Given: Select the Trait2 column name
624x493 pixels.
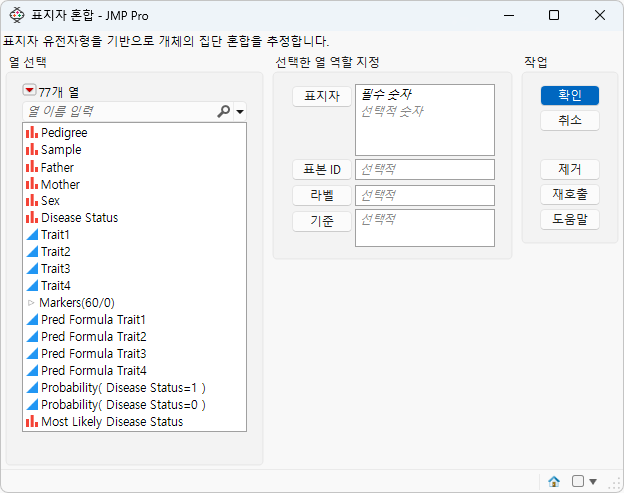Looking at the screenshot, I should pyautogui.click(x=56, y=252).
